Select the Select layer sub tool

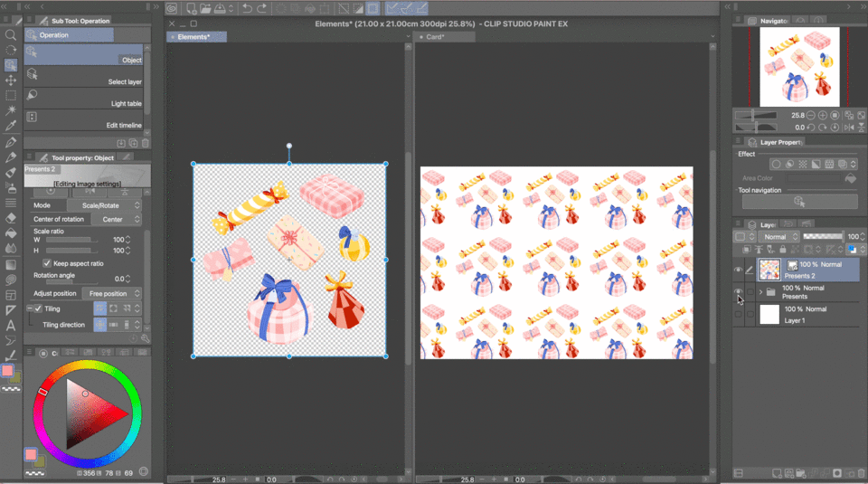click(x=83, y=76)
